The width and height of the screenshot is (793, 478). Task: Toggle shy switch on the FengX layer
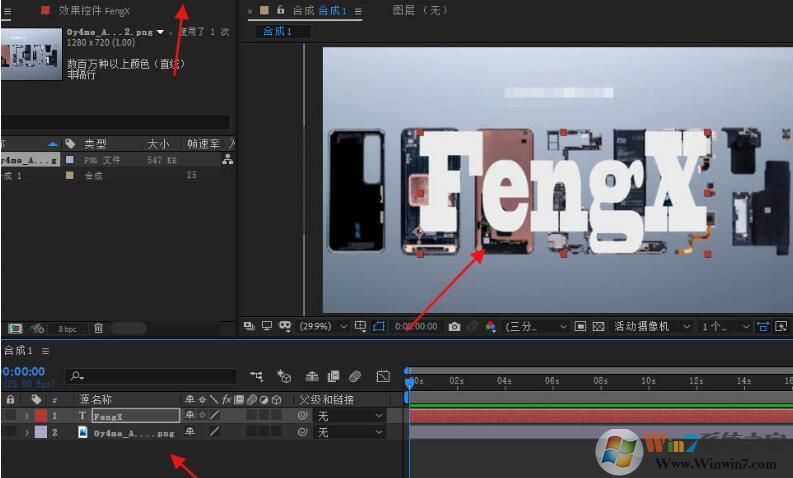(190, 415)
